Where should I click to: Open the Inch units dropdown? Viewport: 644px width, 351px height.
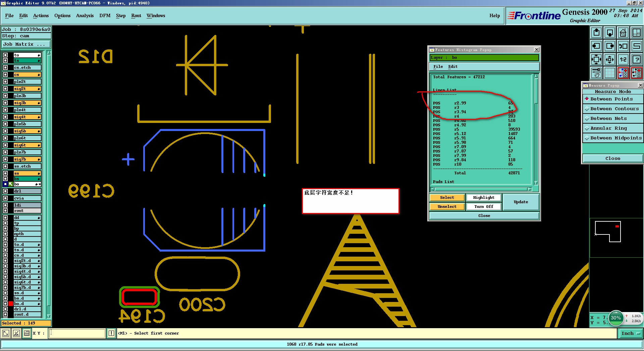tap(631, 333)
